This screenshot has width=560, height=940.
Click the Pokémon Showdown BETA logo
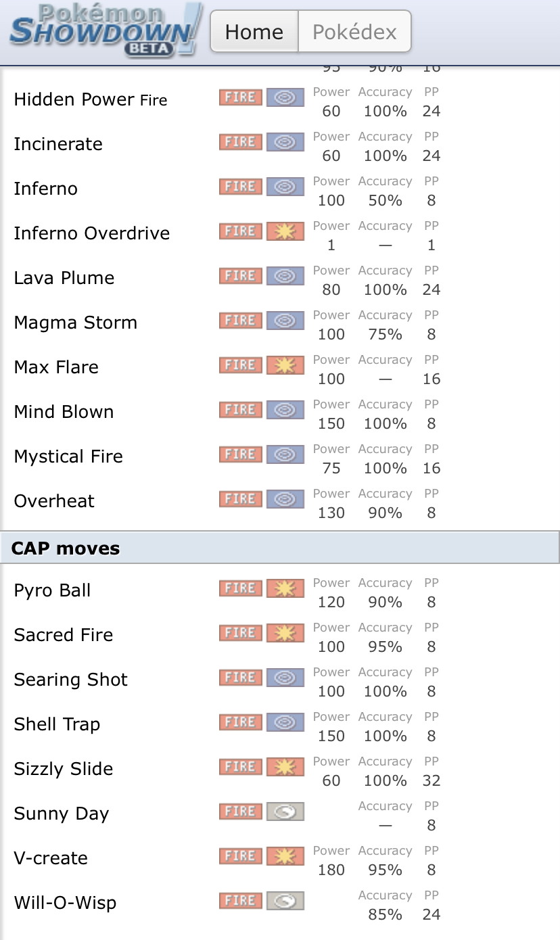click(106, 30)
